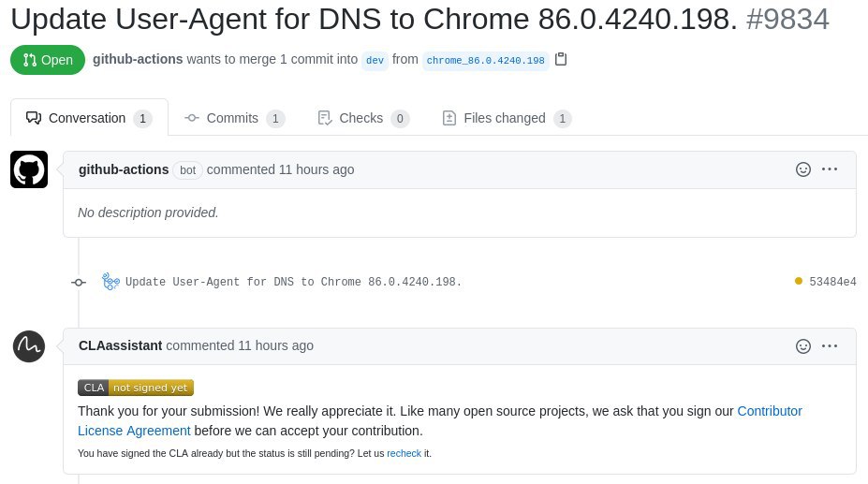The width and height of the screenshot is (868, 484).
Task: Click the recheck link
Action: point(405,453)
